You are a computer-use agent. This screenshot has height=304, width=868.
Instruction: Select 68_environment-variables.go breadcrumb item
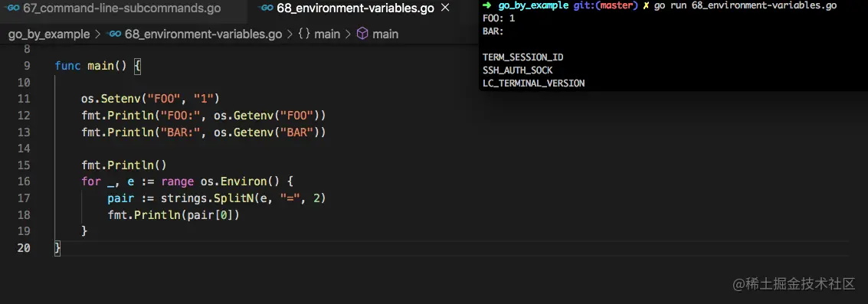click(x=203, y=34)
